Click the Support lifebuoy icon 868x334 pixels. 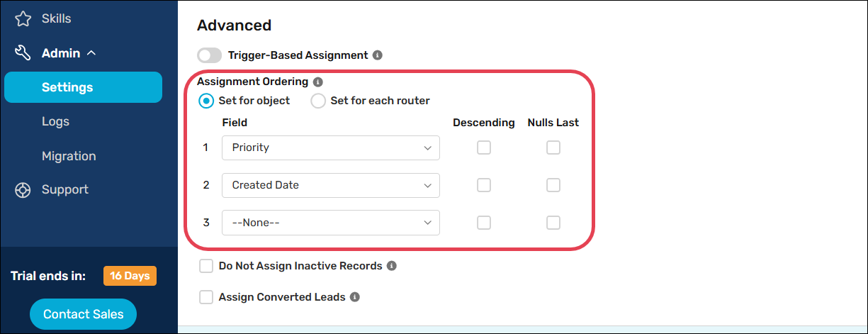click(23, 190)
